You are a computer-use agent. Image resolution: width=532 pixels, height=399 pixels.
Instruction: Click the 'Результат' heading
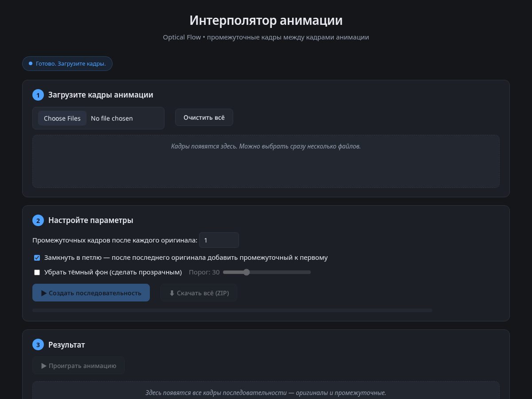pyautogui.click(x=66, y=344)
